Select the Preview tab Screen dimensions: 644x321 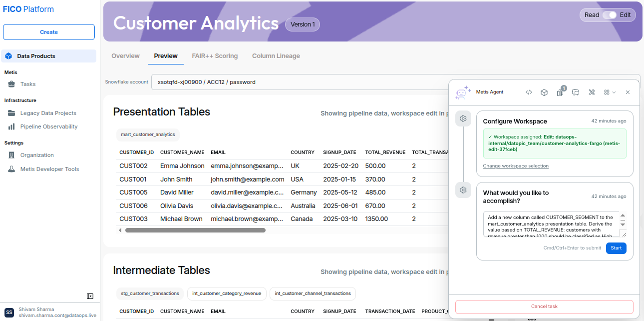166,56
